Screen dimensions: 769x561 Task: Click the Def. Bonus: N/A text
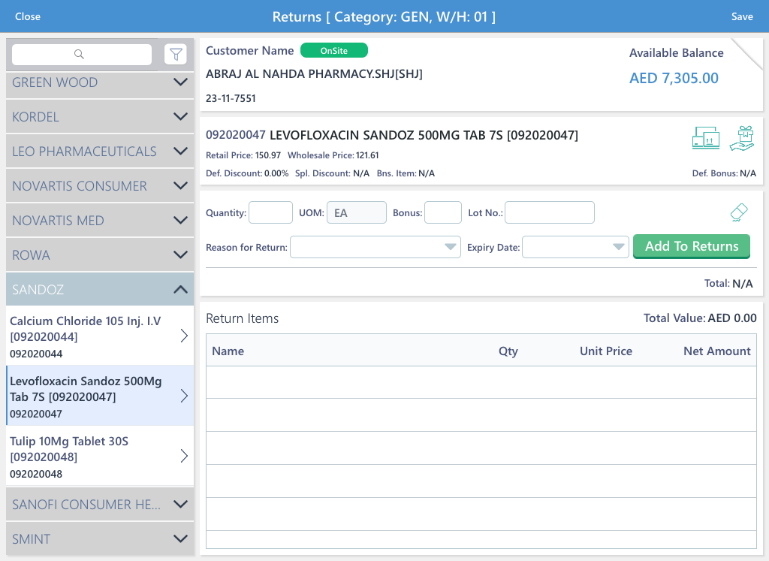point(724,173)
